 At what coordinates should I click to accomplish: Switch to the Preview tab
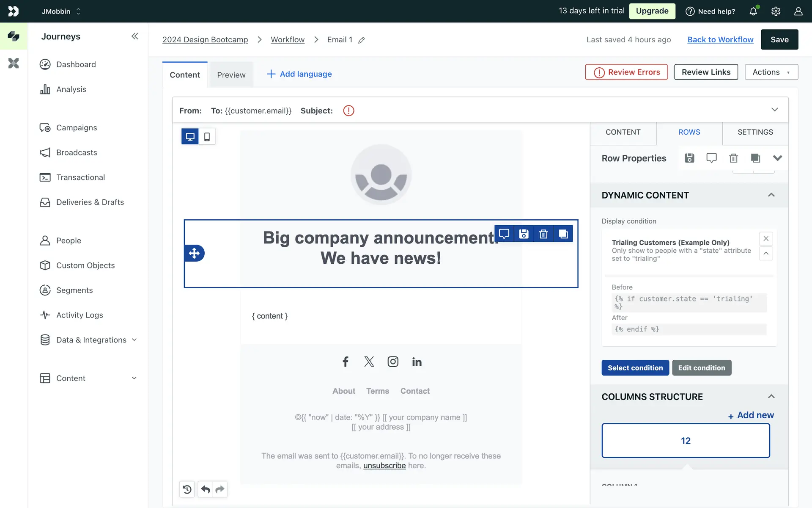coord(231,75)
